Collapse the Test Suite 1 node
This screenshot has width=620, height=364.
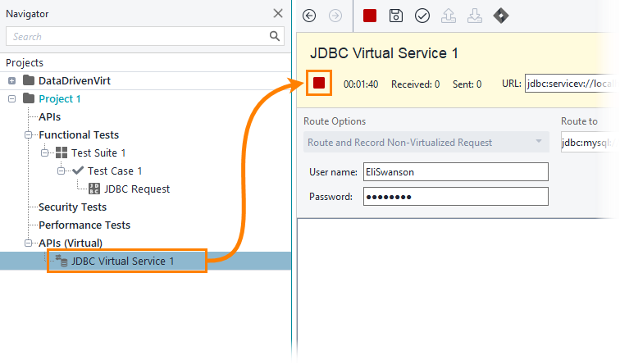(44, 152)
